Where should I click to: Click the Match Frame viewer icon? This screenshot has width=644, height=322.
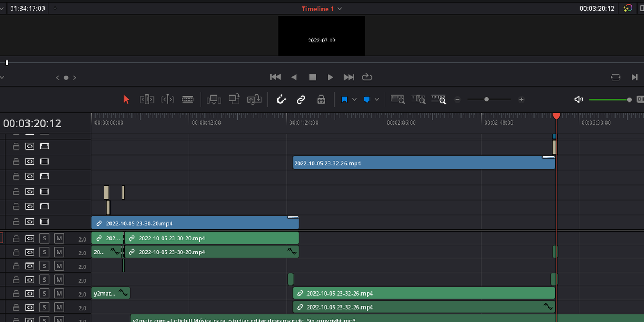tap(616, 77)
